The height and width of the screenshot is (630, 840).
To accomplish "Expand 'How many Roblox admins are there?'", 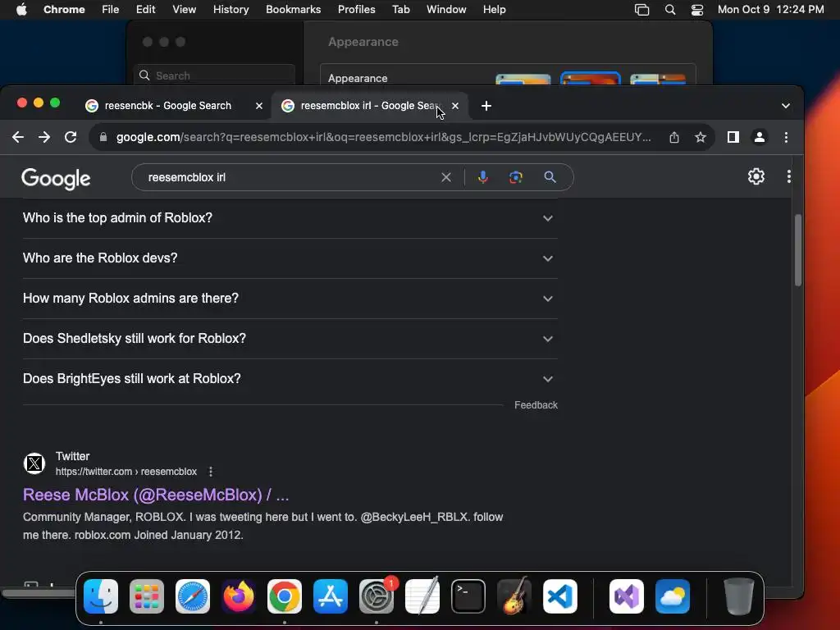I will tap(290, 299).
